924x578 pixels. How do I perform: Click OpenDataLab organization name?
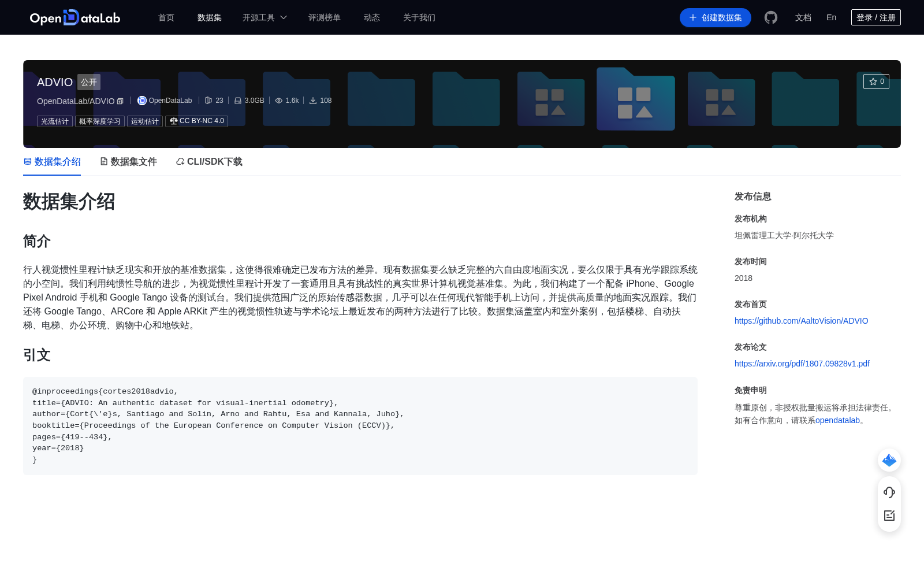pyautogui.click(x=170, y=101)
